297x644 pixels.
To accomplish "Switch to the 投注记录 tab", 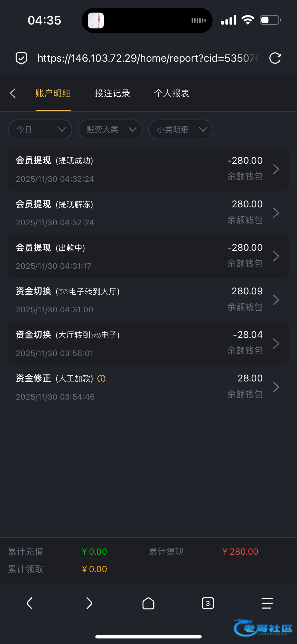I will (112, 93).
